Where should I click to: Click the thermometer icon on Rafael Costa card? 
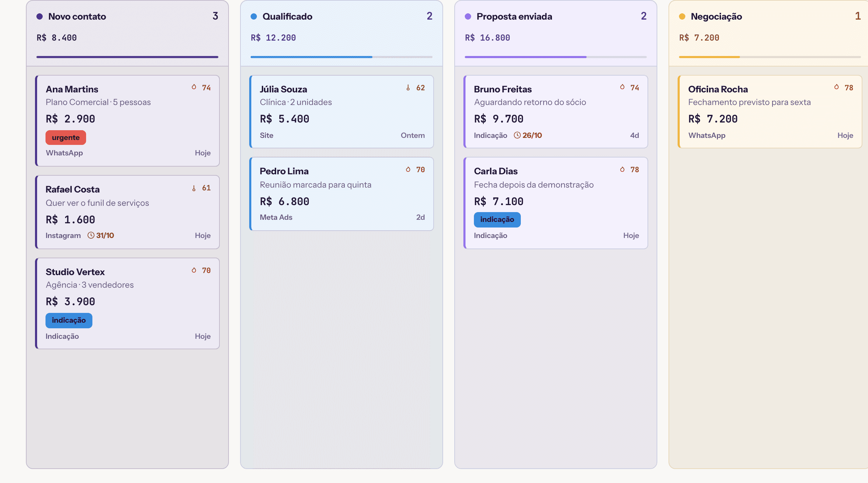click(194, 188)
